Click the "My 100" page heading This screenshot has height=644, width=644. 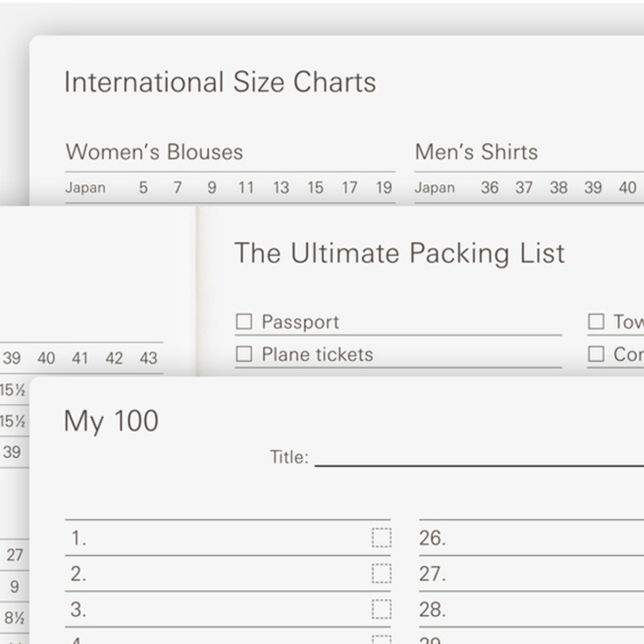(111, 422)
